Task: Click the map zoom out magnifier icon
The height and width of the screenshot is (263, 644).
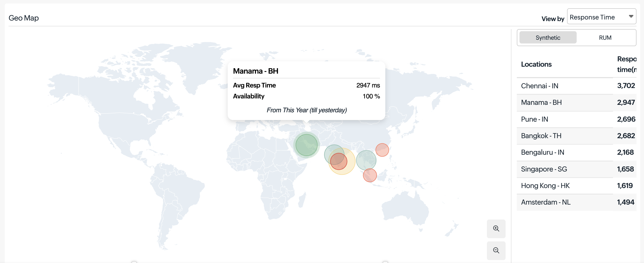Action: coord(496,250)
